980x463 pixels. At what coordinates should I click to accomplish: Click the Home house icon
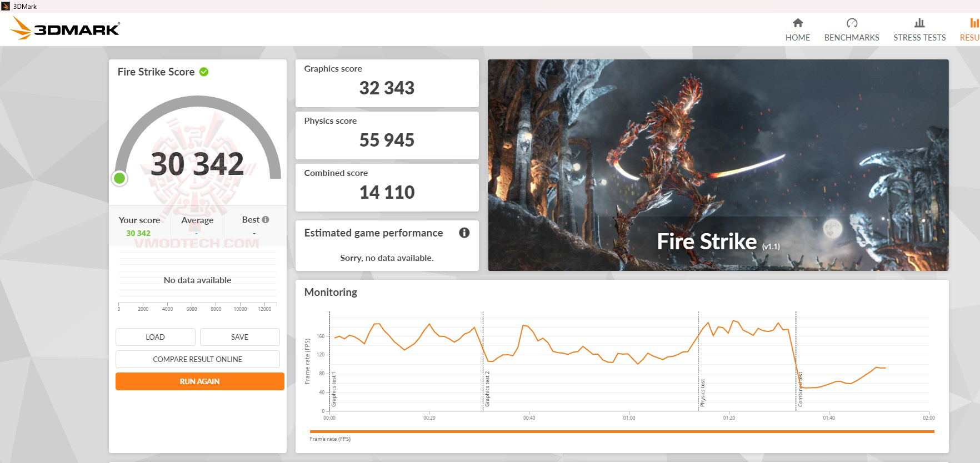(x=798, y=23)
